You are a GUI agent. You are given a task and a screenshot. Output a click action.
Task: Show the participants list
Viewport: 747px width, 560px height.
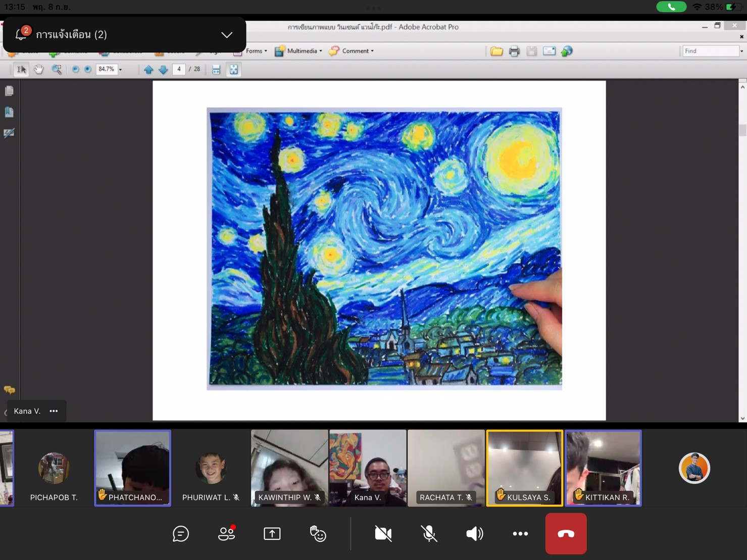coord(227,533)
